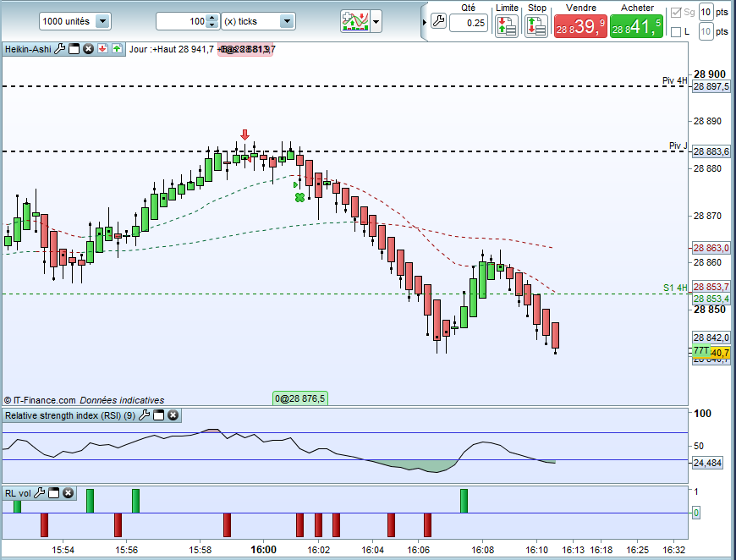Viewport: 736px width, 560px height.
Task: Toggle the Sg checkbox
Action: (x=676, y=13)
